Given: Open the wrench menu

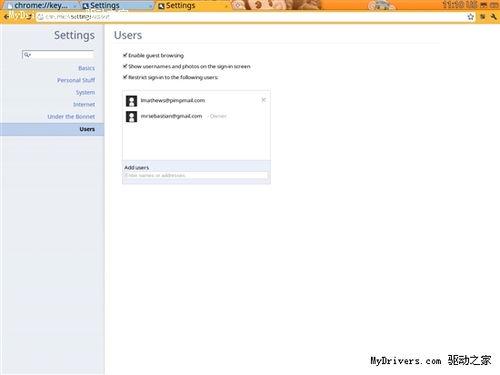Looking at the screenshot, I should [494, 17].
